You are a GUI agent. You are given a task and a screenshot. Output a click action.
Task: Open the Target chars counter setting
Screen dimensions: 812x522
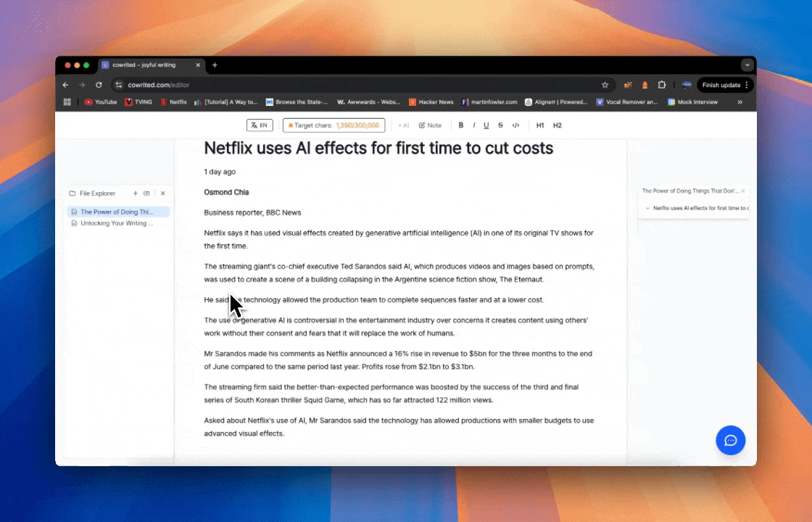pyautogui.click(x=334, y=125)
